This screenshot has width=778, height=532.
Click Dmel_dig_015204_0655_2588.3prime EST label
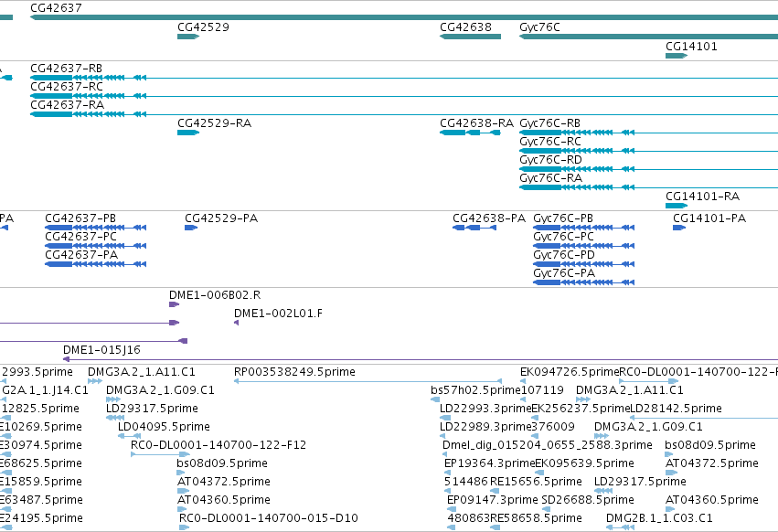click(548, 445)
